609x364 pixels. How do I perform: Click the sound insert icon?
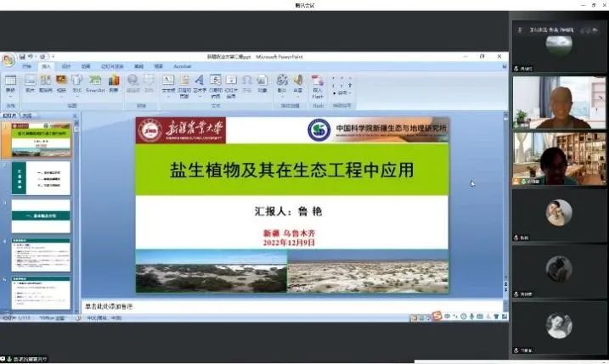coord(297,82)
